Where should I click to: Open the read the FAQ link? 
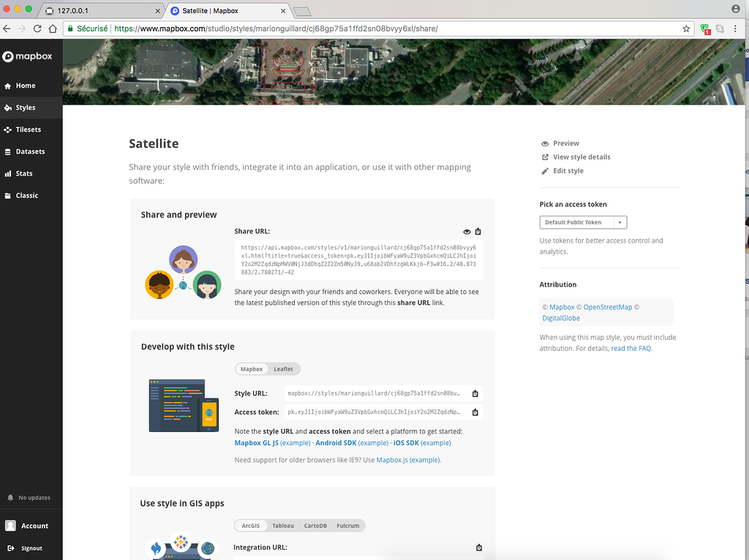631,347
